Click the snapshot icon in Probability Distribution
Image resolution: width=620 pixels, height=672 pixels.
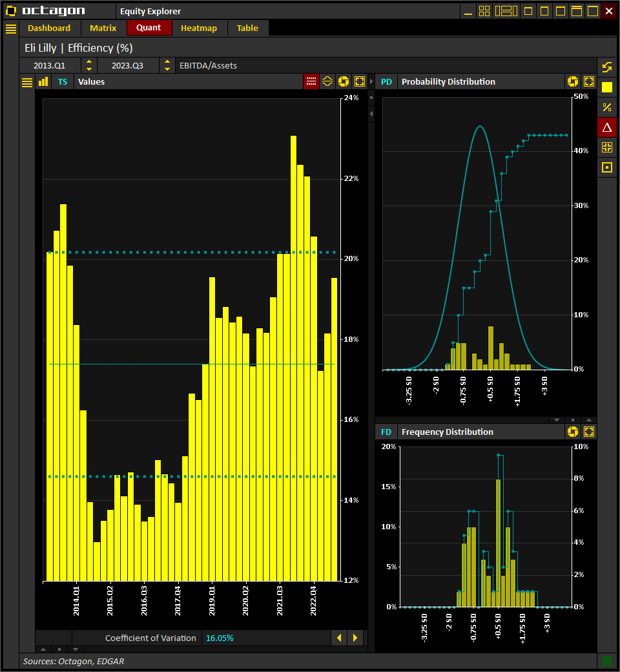573,81
